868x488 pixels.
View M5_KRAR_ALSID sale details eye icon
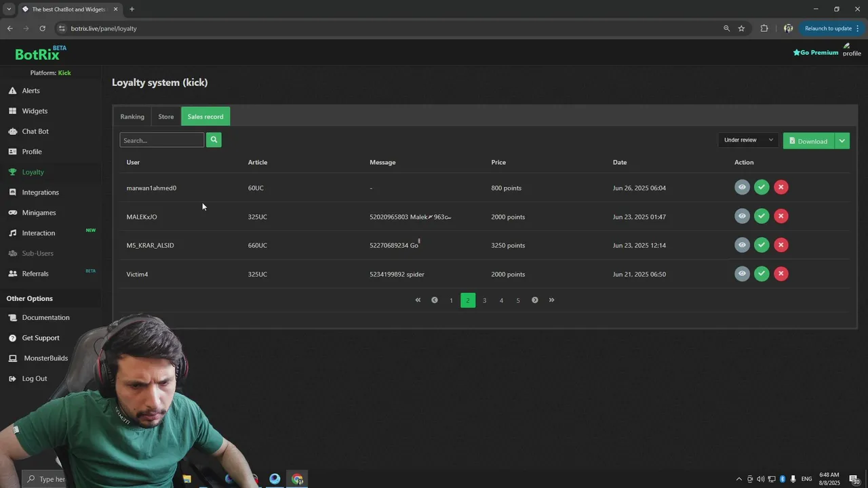(x=742, y=245)
